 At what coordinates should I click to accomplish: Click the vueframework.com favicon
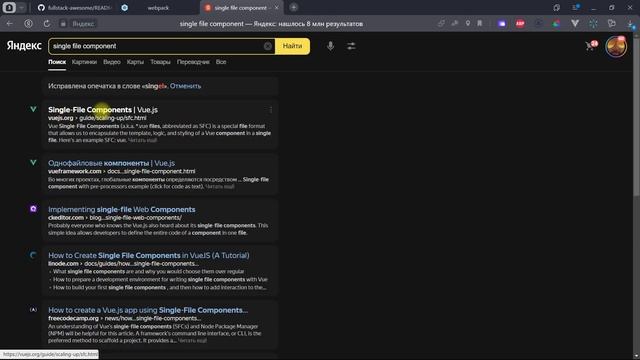33,162
